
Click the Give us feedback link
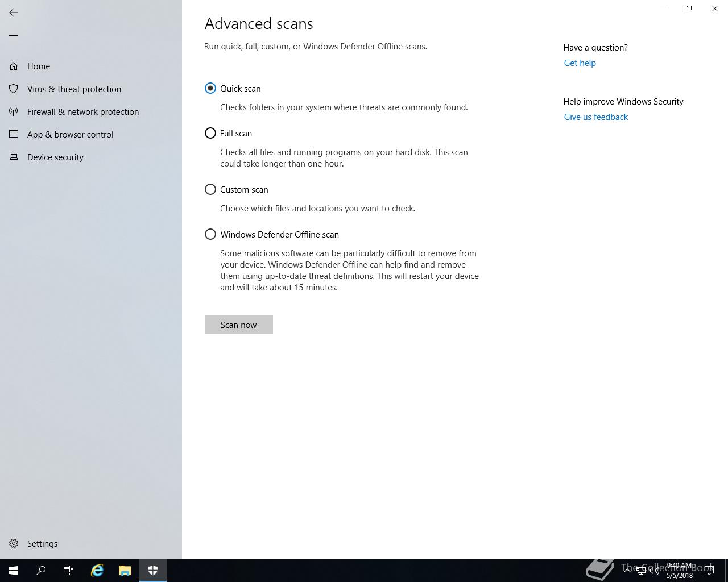[596, 117]
